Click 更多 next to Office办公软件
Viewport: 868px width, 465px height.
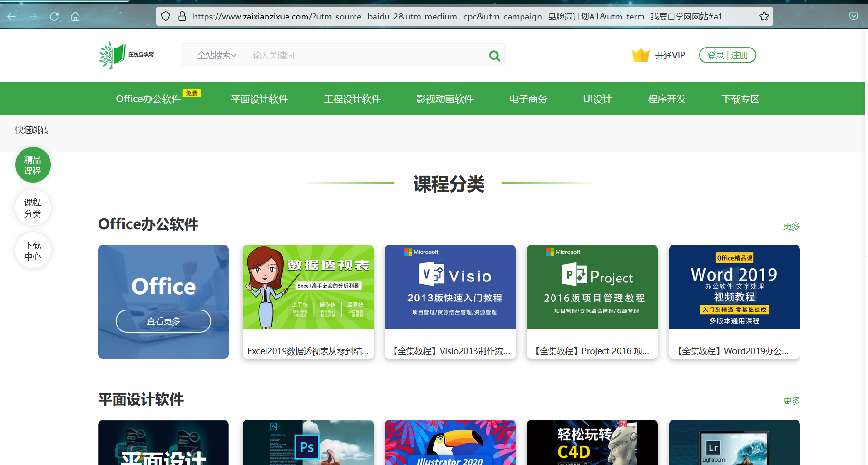tap(791, 226)
